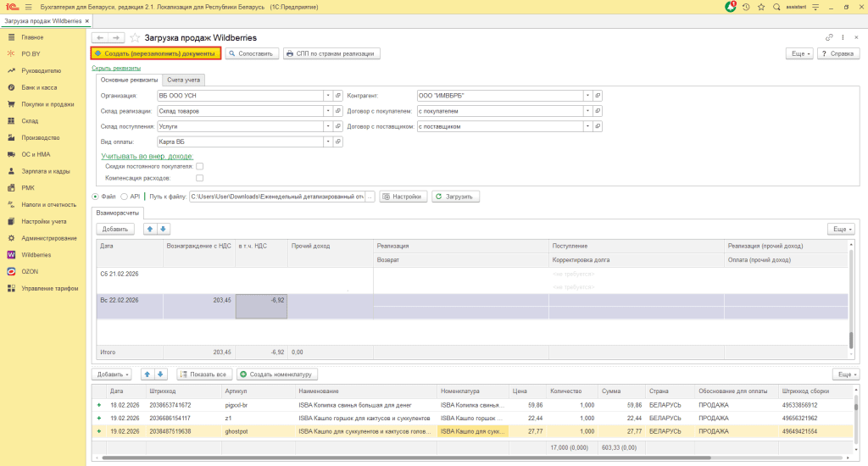
Task: Enable Компенсация расходов checkbox
Action: click(200, 179)
